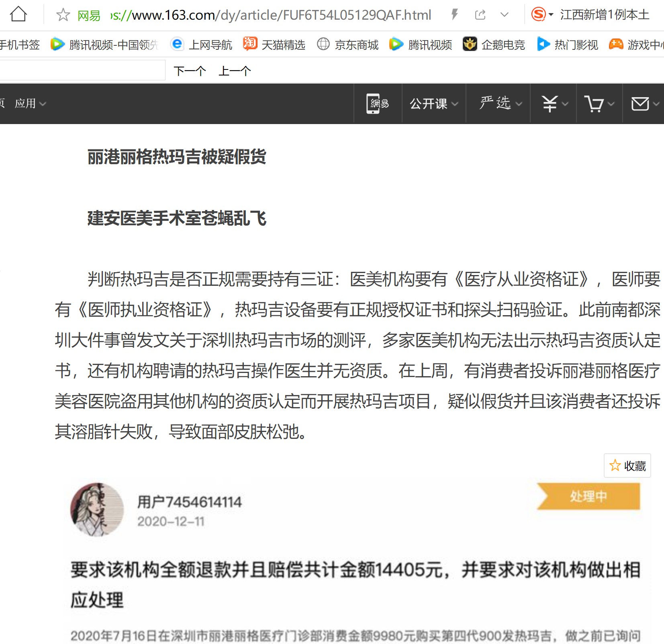This screenshot has height=644, width=664.
Task: Click the Sogou search engine icon
Action: click(538, 15)
